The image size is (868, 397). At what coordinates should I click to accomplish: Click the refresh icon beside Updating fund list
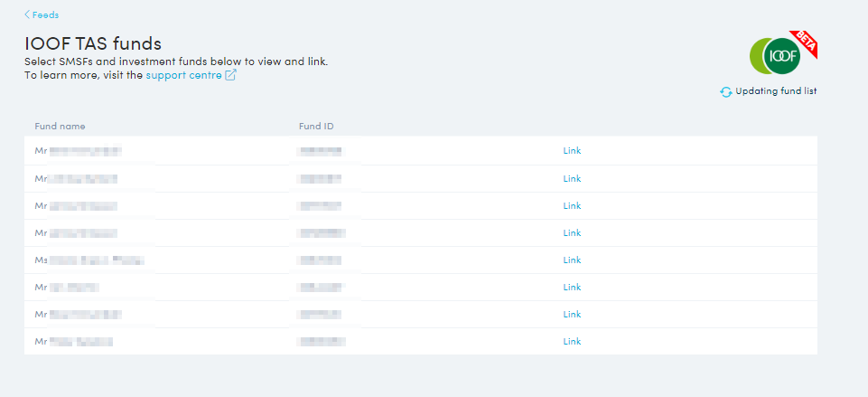click(x=725, y=91)
